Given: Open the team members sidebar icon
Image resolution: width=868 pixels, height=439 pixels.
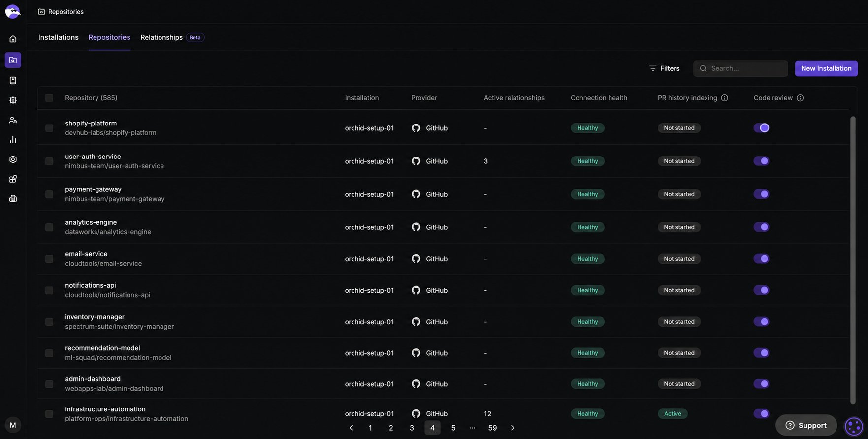Looking at the screenshot, I should 13,120.
